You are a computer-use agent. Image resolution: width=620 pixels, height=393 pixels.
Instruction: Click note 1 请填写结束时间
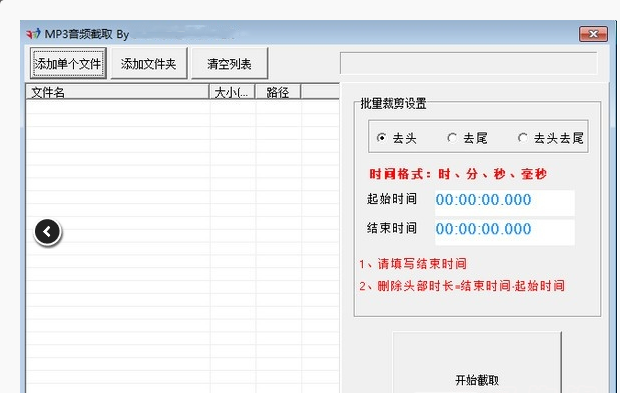413,264
